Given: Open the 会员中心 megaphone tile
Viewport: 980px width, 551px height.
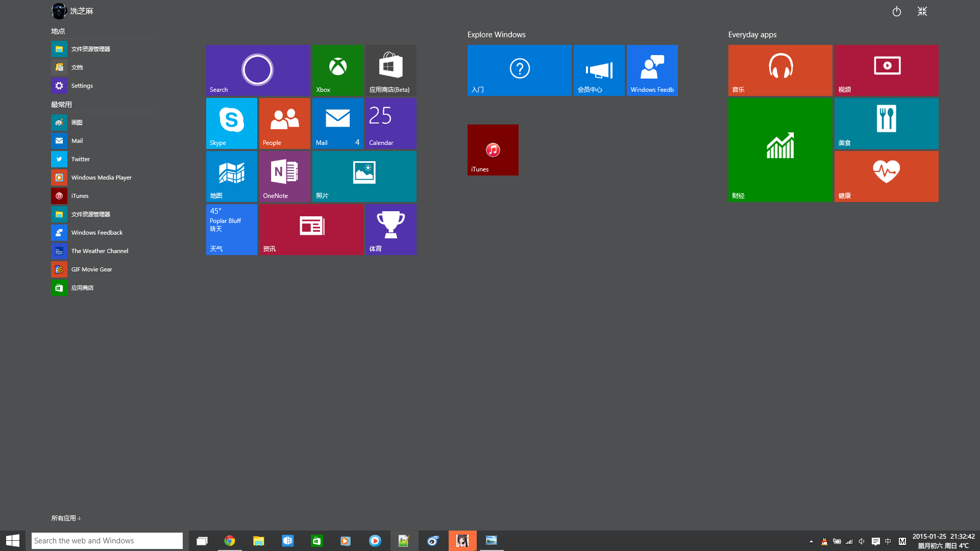Looking at the screenshot, I should (599, 70).
